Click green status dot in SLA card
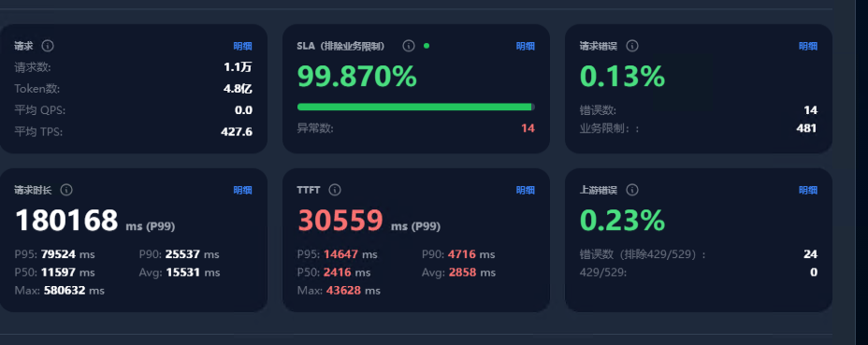 tap(427, 46)
